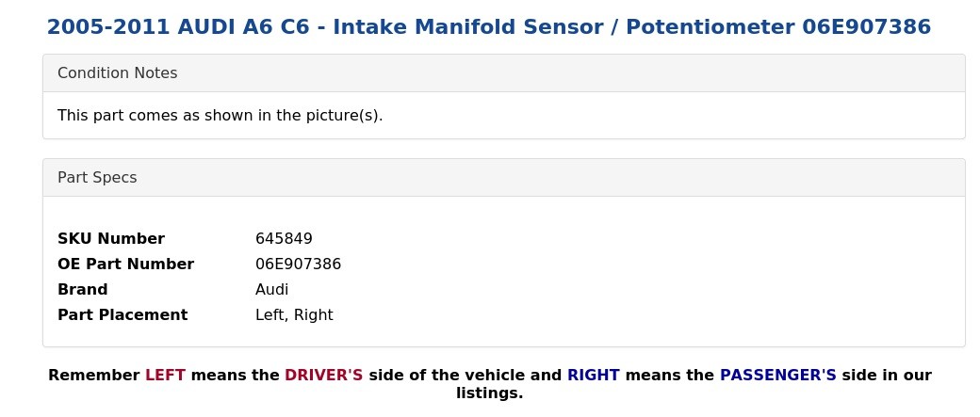The width and height of the screenshot is (980, 417).
Task: Select the Part Specs panel header
Action: [504, 177]
